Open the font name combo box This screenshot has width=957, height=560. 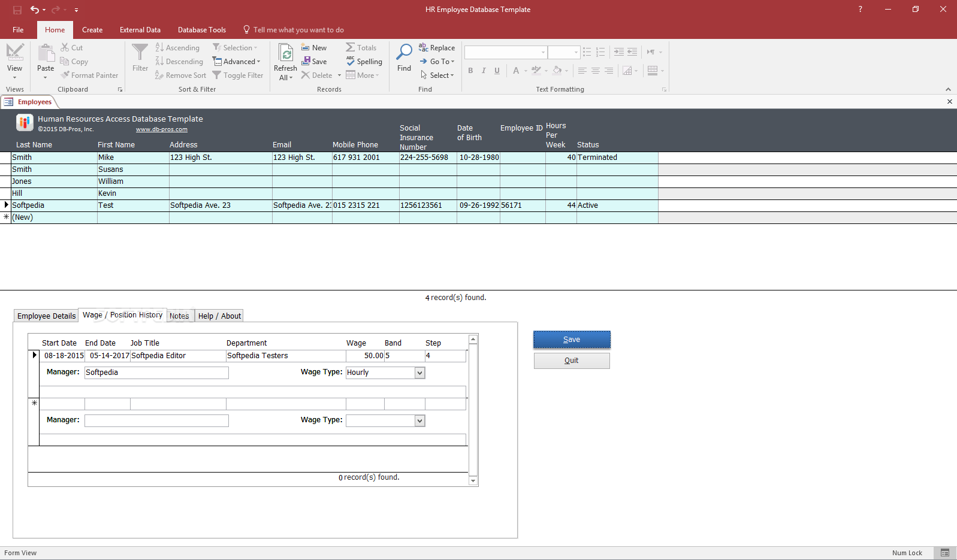[544, 52]
